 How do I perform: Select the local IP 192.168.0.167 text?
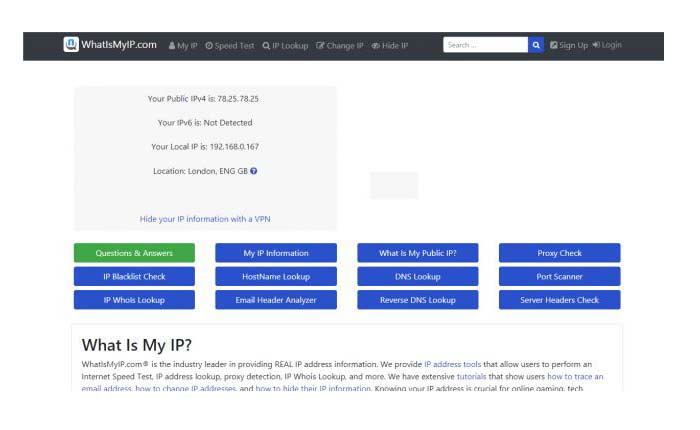pyautogui.click(x=234, y=146)
